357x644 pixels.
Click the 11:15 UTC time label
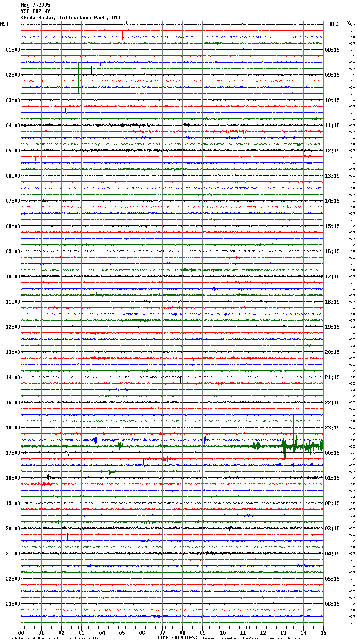point(332,126)
